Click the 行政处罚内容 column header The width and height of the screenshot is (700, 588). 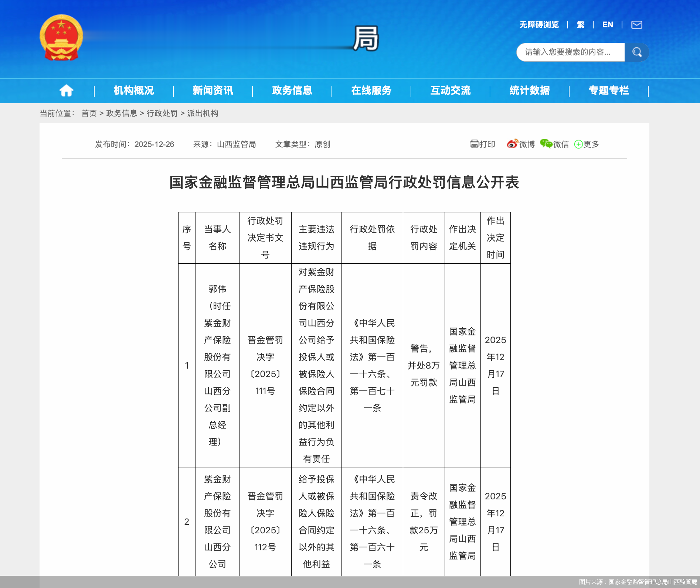(x=424, y=238)
